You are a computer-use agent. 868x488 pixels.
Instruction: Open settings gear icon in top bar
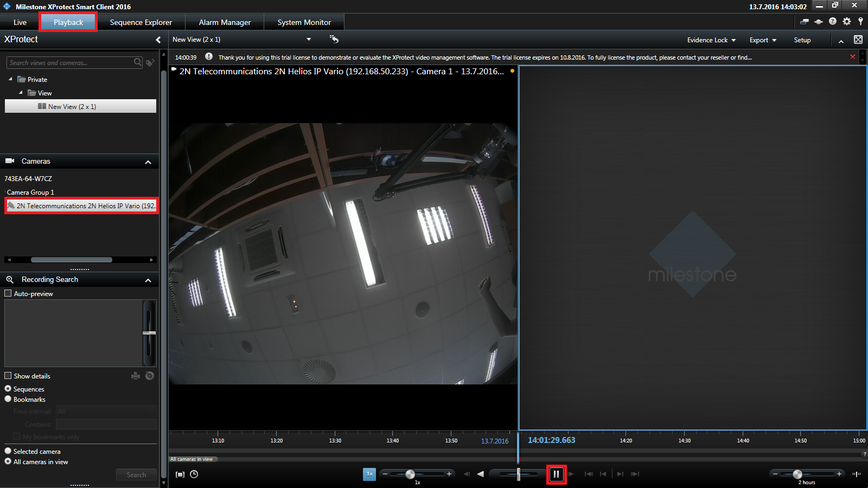pyautogui.click(x=847, y=22)
